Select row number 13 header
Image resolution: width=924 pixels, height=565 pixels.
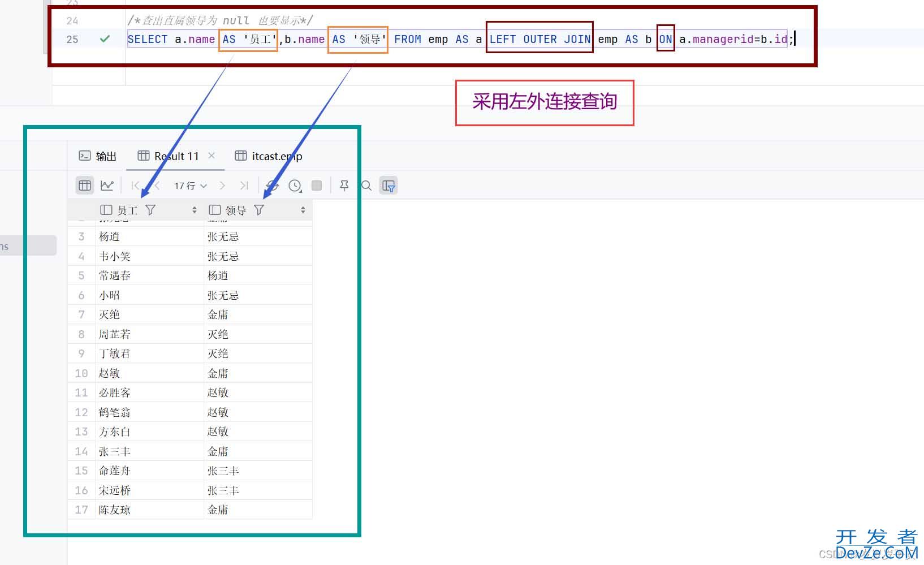pyautogui.click(x=81, y=432)
